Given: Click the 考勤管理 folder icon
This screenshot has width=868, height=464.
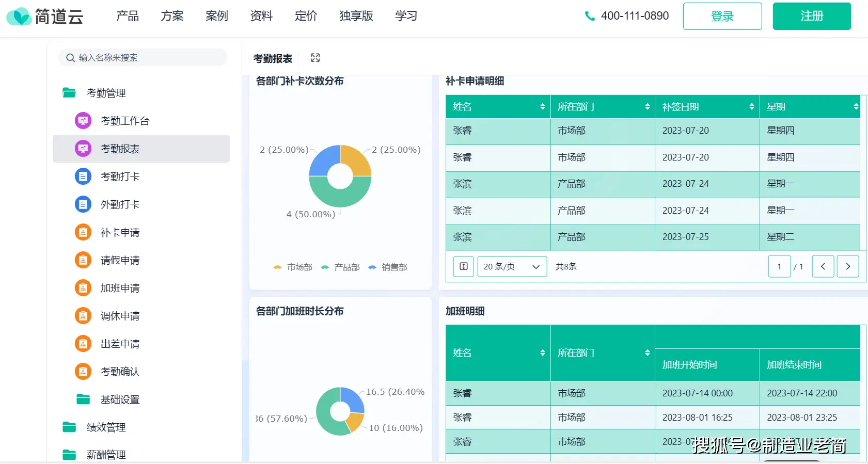Looking at the screenshot, I should [69, 93].
